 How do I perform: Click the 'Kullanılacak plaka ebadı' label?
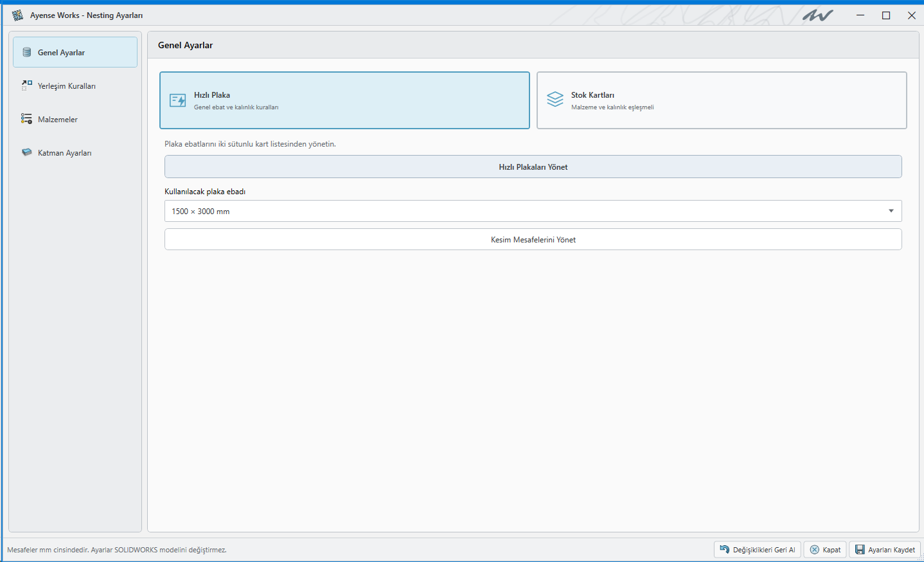tap(205, 192)
